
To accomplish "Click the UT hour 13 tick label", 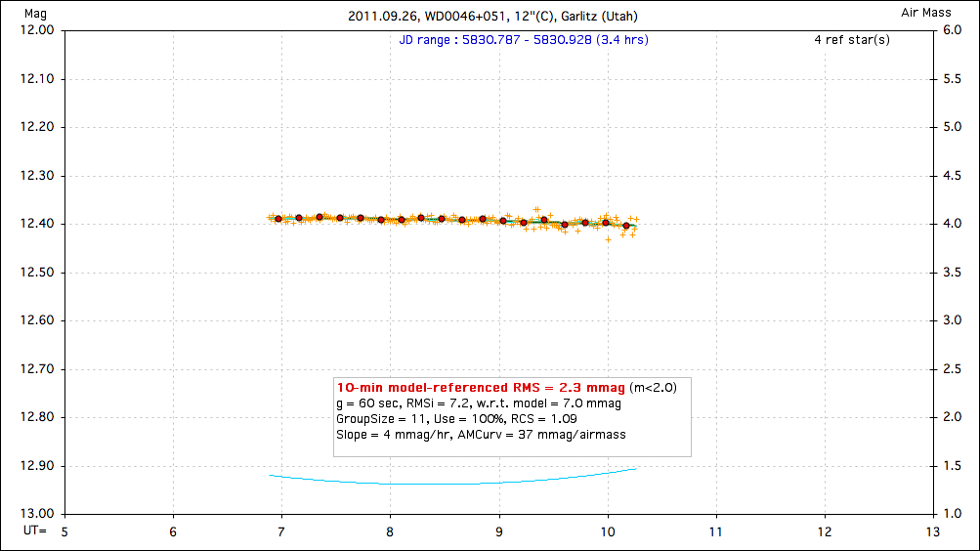I will 932,531.
